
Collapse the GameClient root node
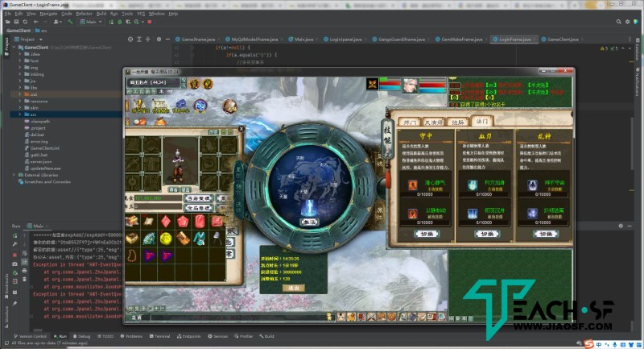coord(14,48)
